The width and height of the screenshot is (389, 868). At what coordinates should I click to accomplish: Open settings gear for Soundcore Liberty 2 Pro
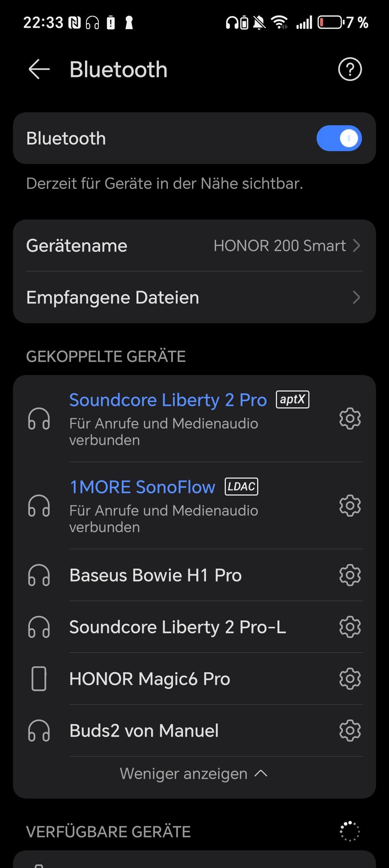tap(350, 419)
